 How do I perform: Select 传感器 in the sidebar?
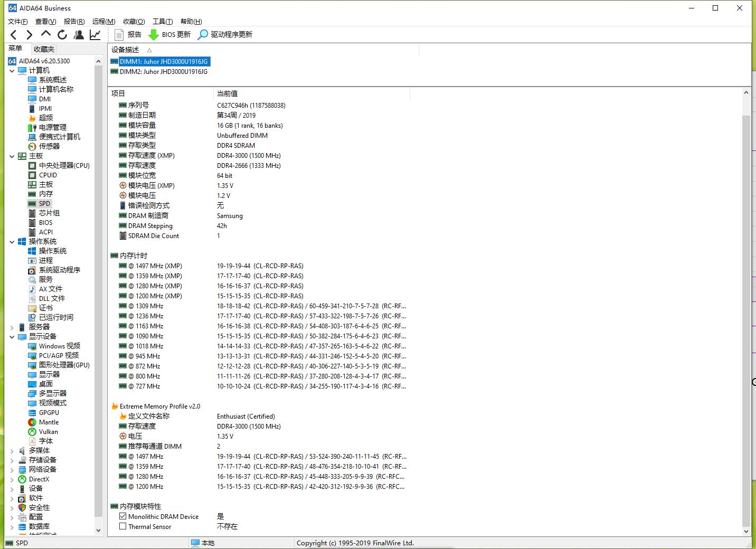(x=49, y=146)
